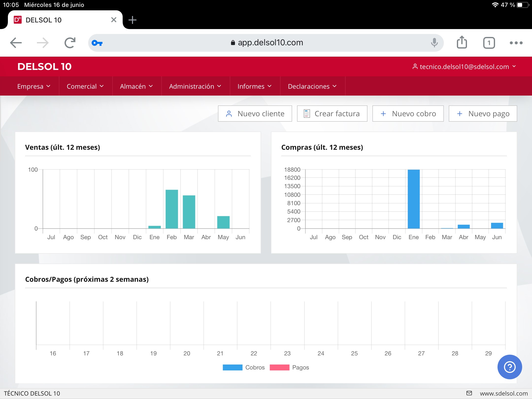Open user account dropdown tecnico.delsol10
Image resolution: width=532 pixels, height=399 pixels.
coord(464,66)
